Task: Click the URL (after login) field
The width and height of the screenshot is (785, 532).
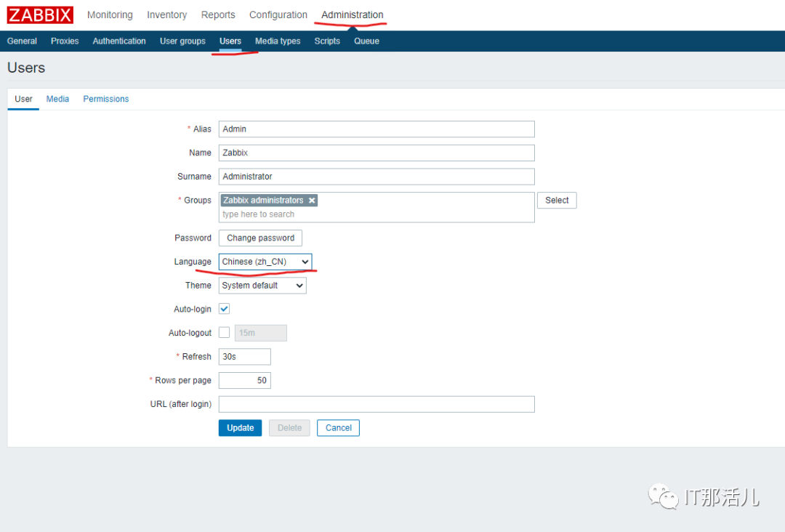Action: [377, 404]
